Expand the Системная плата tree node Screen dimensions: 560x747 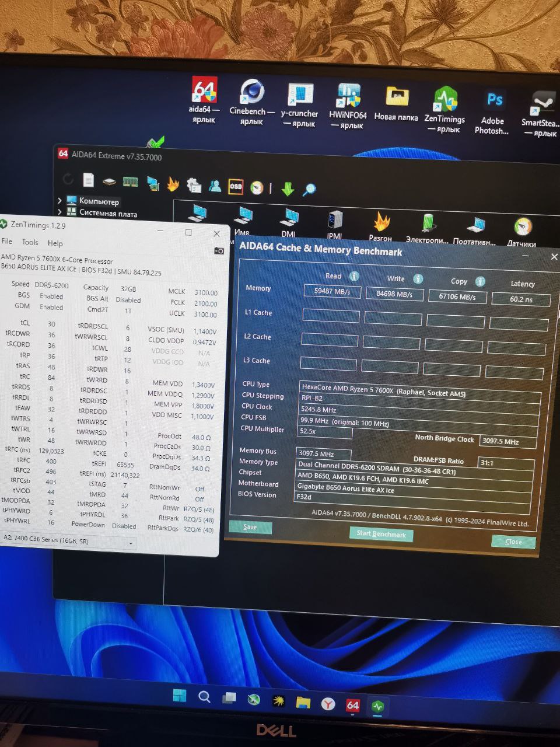point(60,211)
